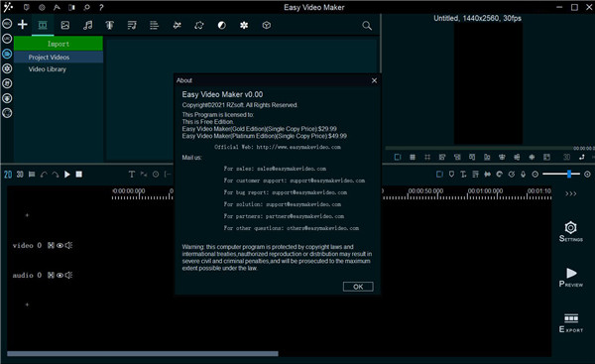The width and height of the screenshot is (595, 364).
Task: Select the half-circle contrast filter icon
Action: (221, 25)
